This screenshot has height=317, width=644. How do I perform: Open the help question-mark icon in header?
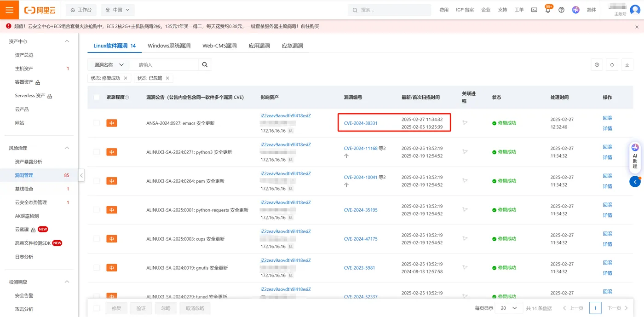pos(561,10)
